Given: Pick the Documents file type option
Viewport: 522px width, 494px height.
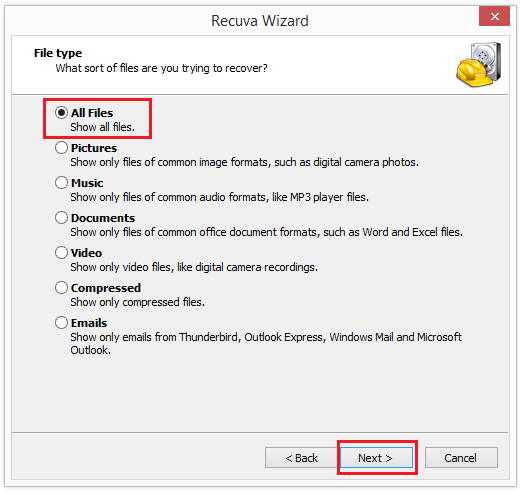Looking at the screenshot, I should (x=61, y=218).
